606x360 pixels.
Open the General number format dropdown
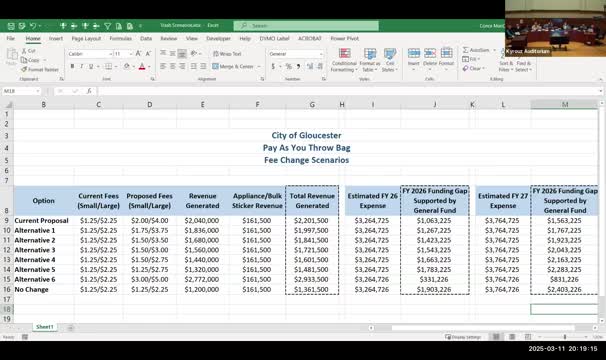point(321,54)
